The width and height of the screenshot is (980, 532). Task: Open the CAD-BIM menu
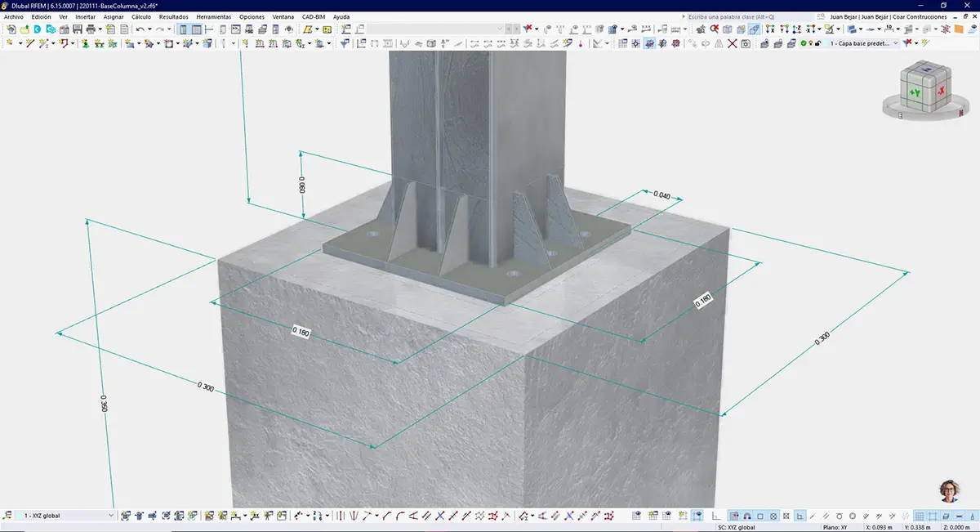314,16
